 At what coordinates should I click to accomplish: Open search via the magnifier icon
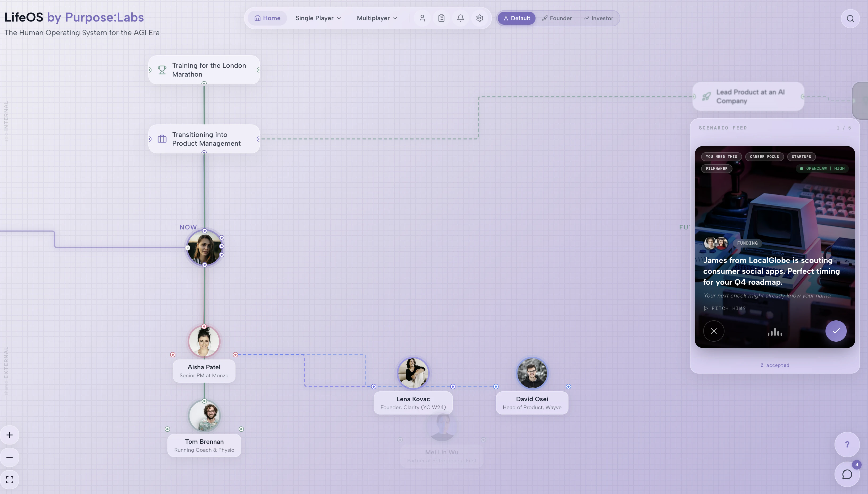850,19
